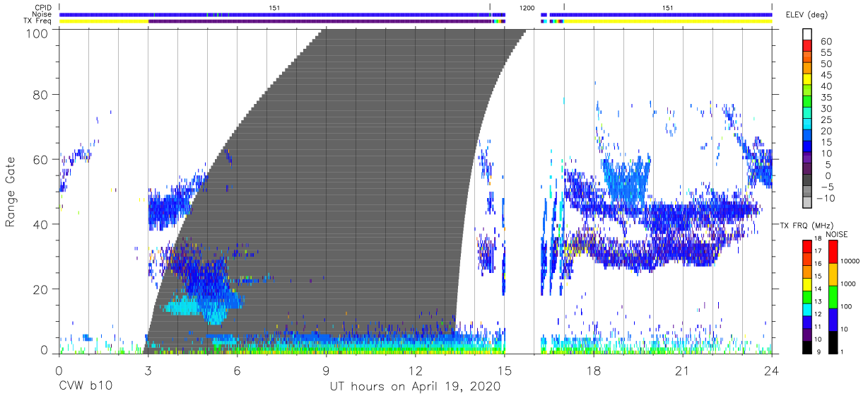Pick the green swatch of the NOISE legend
868x401 pixels.
click(832, 296)
